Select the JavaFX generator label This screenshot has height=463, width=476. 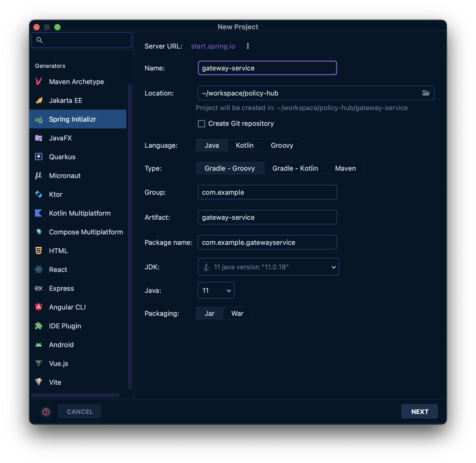coord(60,138)
